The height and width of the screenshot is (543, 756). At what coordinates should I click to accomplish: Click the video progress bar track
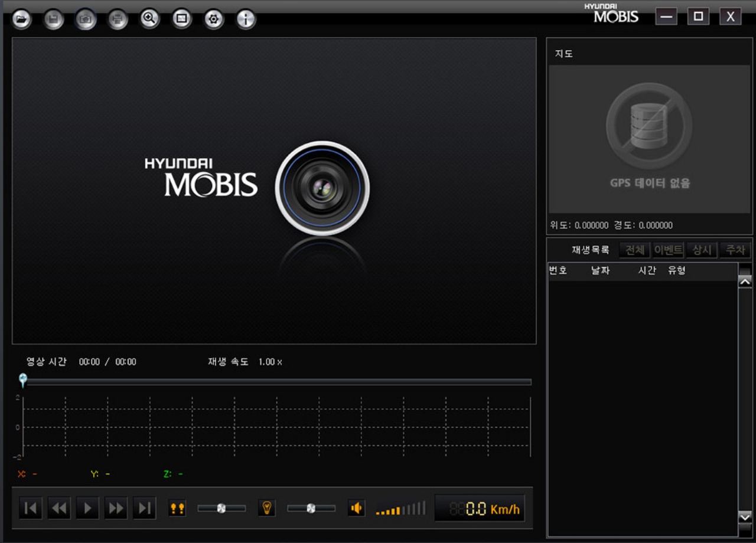point(278,382)
